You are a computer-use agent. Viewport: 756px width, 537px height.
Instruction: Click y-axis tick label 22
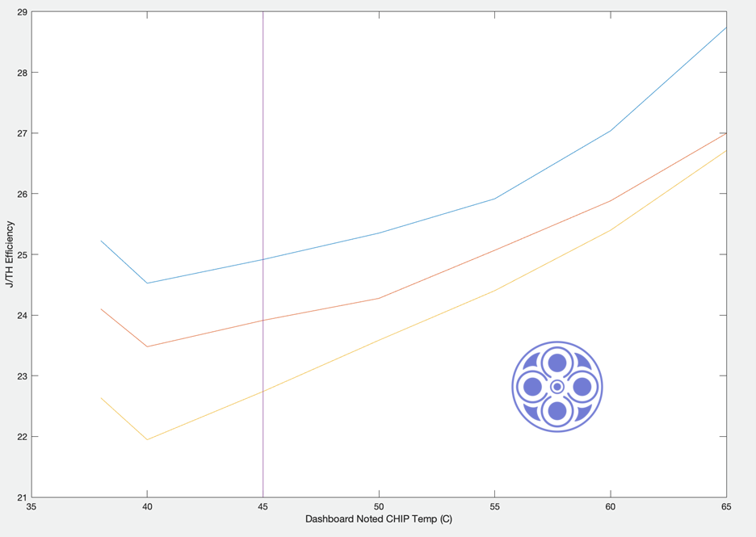[x=22, y=437]
